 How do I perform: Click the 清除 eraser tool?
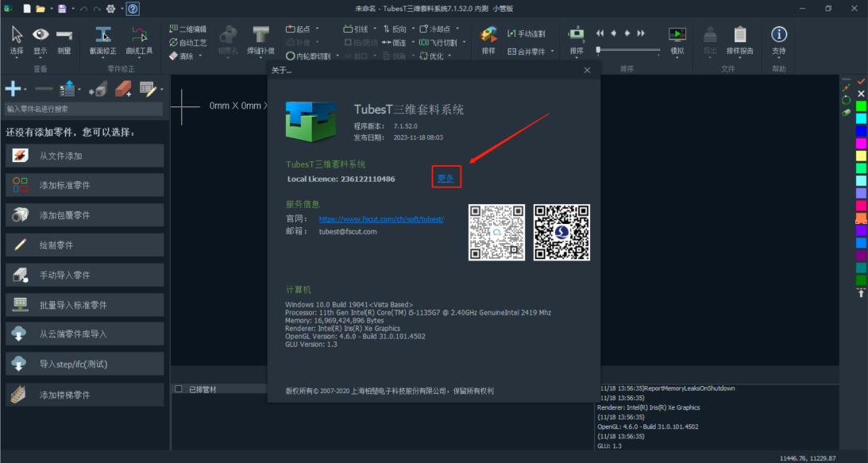(x=181, y=56)
